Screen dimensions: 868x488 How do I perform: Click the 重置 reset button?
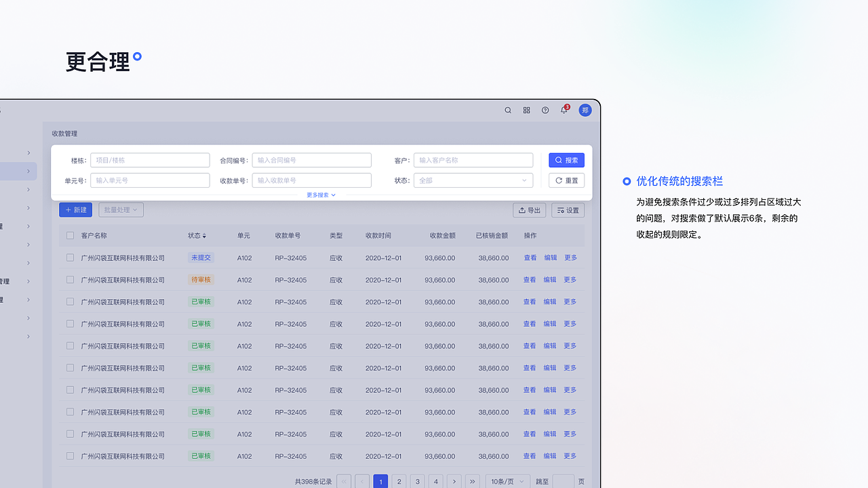(x=566, y=180)
